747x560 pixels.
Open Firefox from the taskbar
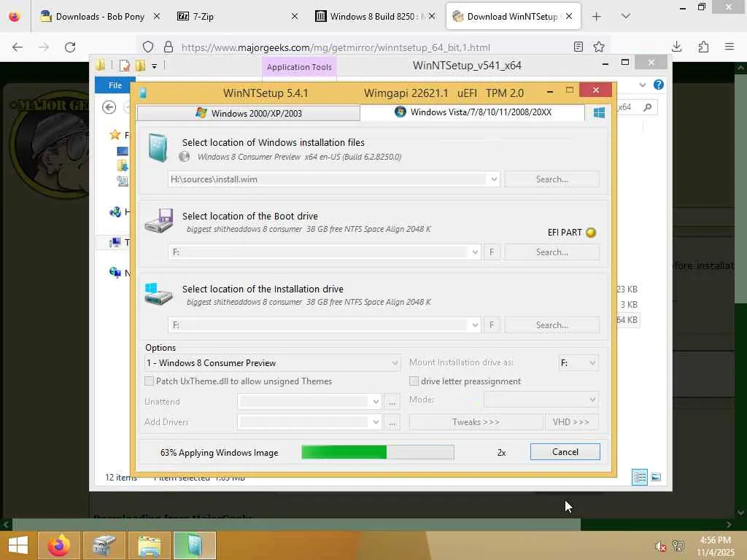pos(59,545)
